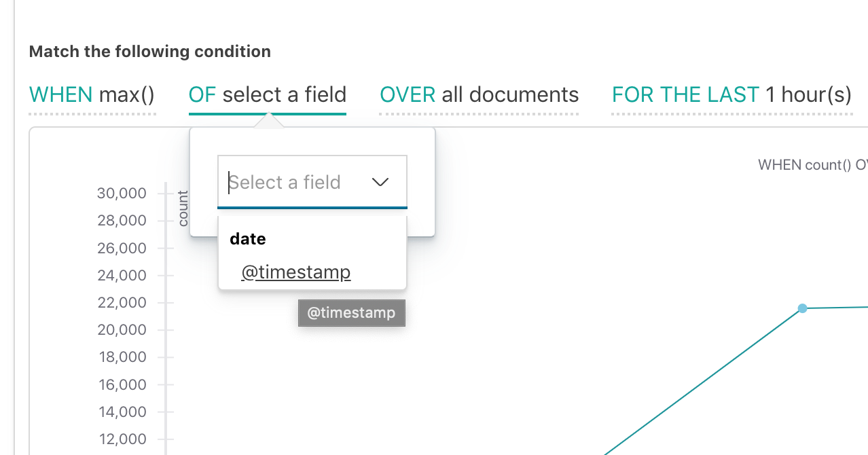Click the 20,000 tick mark on the axis
The image size is (868, 455).
(x=165, y=329)
